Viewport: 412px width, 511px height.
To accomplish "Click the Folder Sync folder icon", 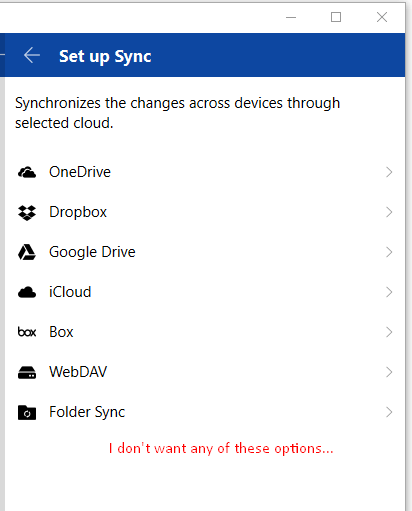I will click(27, 412).
